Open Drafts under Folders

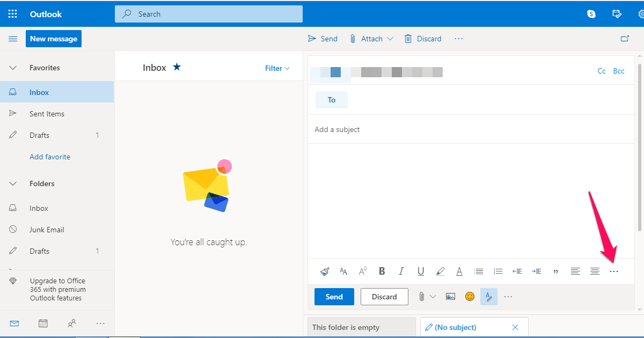(57, 251)
